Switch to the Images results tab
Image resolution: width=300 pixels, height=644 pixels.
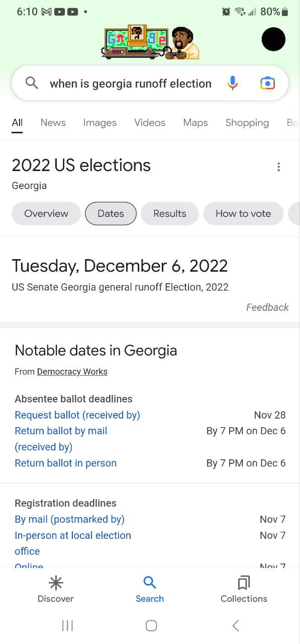(99, 123)
